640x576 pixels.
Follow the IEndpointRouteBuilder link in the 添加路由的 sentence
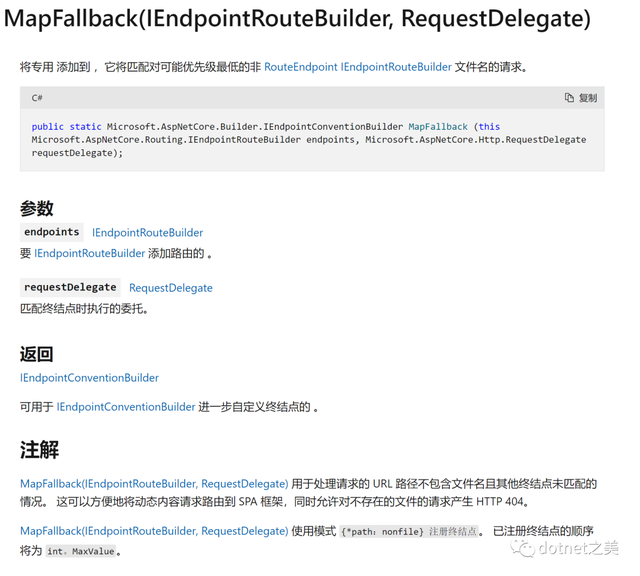(x=90, y=254)
